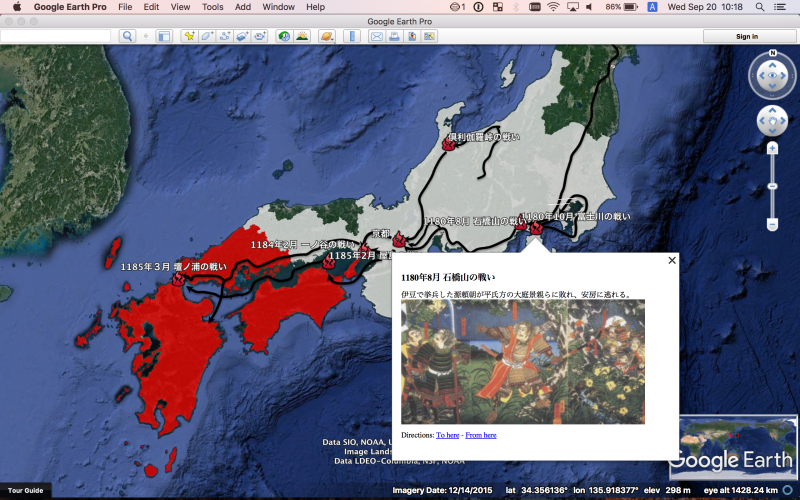The width and height of the screenshot is (800, 500).
Task: Open the planet switcher dropdown
Action: (x=327, y=37)
